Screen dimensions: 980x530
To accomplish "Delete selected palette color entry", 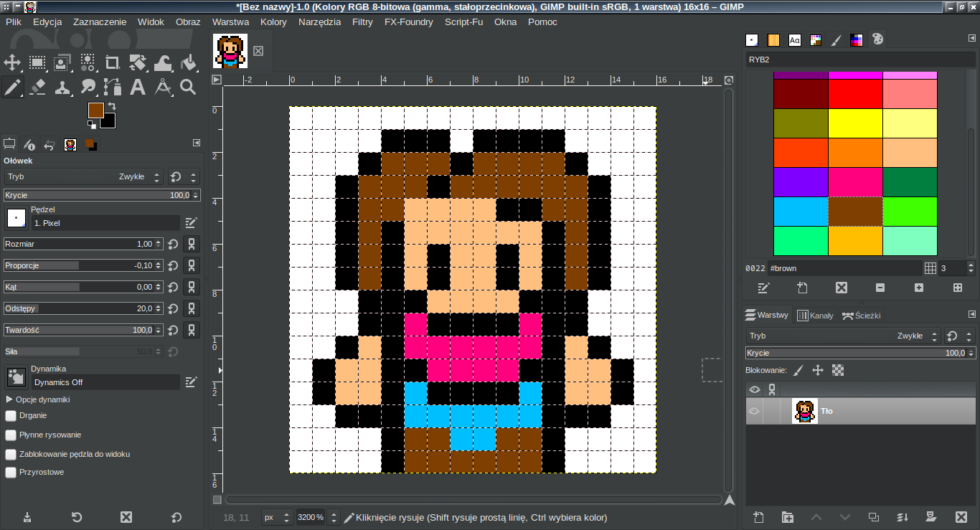I will 842,288.
